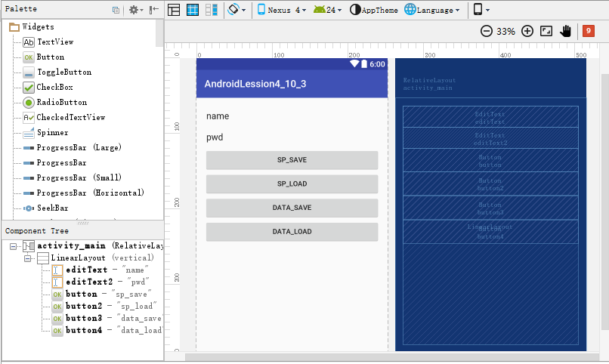Open the red warnings badge showing 9
The image size is (609, 364).
[x=589, y=31]
